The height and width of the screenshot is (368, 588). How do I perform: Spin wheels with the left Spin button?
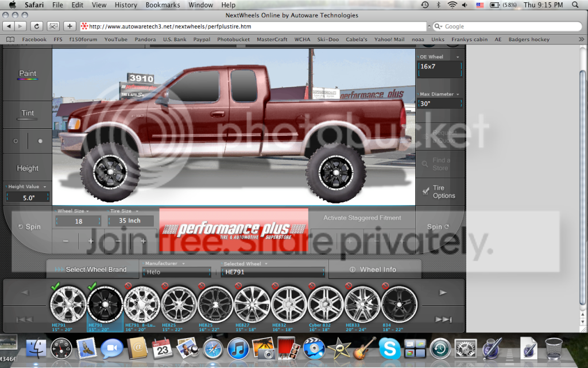[29, 227]
